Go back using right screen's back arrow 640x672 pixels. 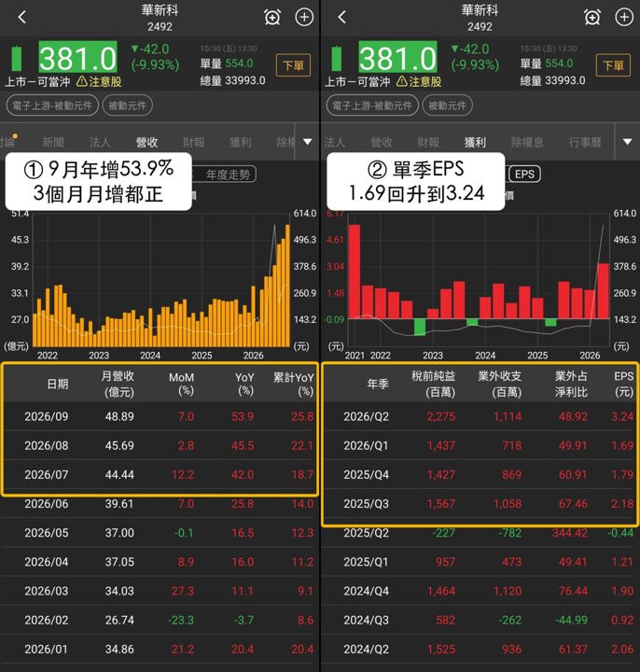click(341, 18)
